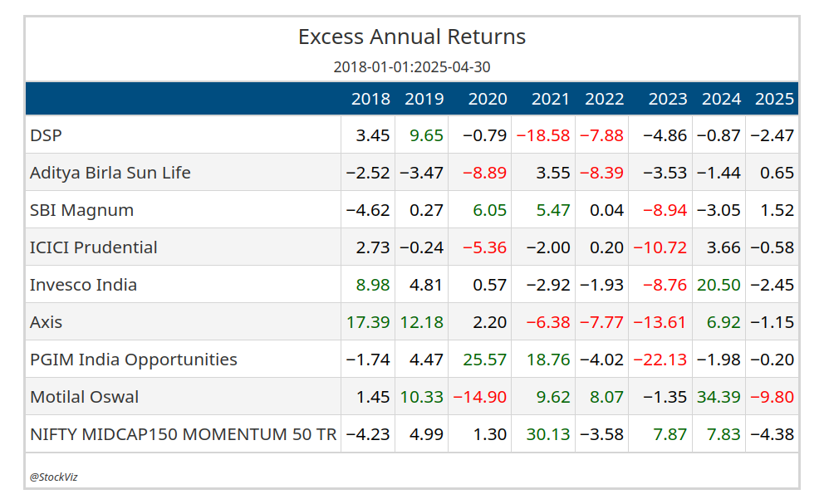Click the 2024 column header
Image resolution: width=824 pixels, height=504 pixels.
click(x=721, y=99)
